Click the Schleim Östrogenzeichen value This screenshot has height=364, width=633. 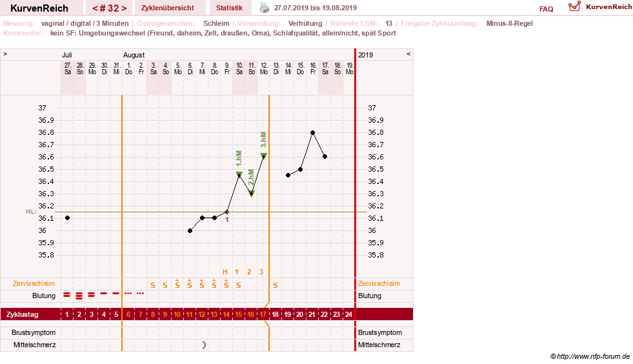(x=216, y=23)
